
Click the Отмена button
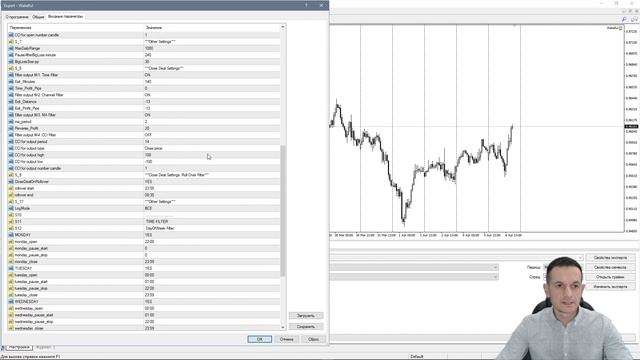(287, 339)
